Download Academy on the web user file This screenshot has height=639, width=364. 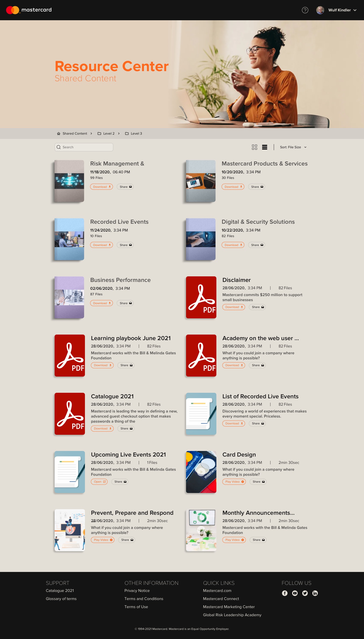(234, 365)
